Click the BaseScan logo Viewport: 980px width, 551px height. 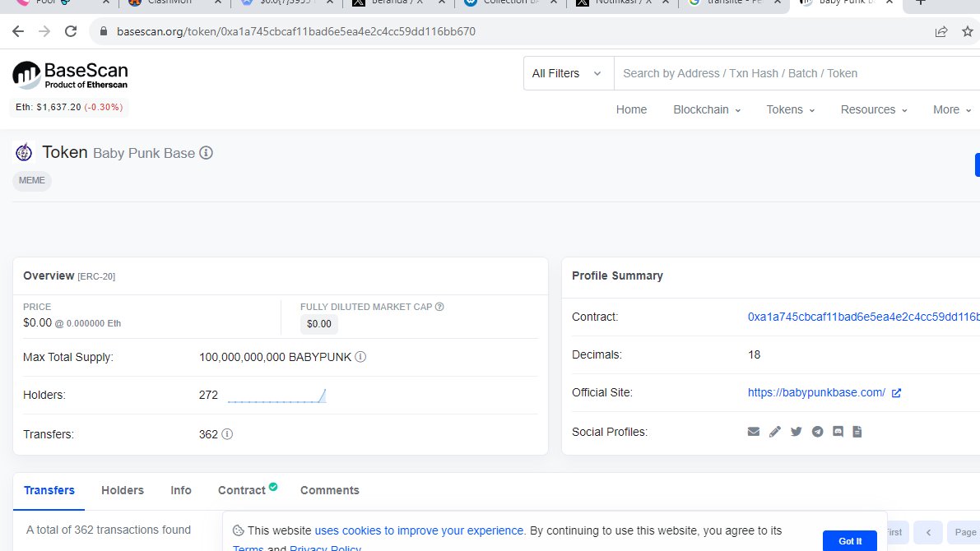pos(70,75)
